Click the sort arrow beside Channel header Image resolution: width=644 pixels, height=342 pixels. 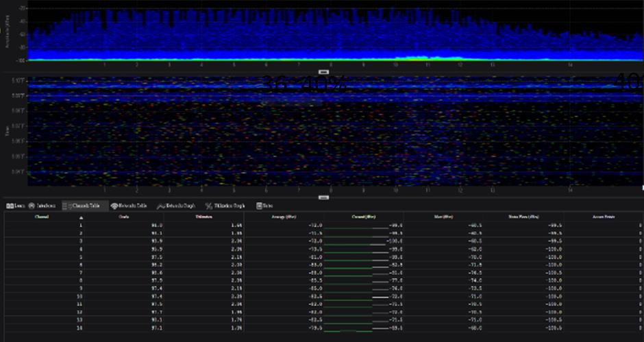click(82, 218)
